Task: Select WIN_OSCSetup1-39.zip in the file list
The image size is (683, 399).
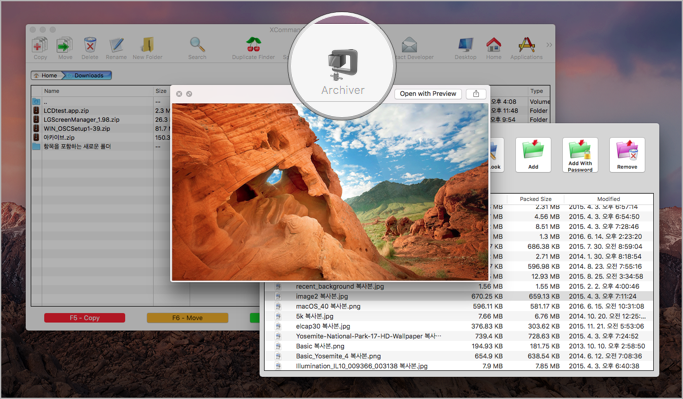Action: 76,128
